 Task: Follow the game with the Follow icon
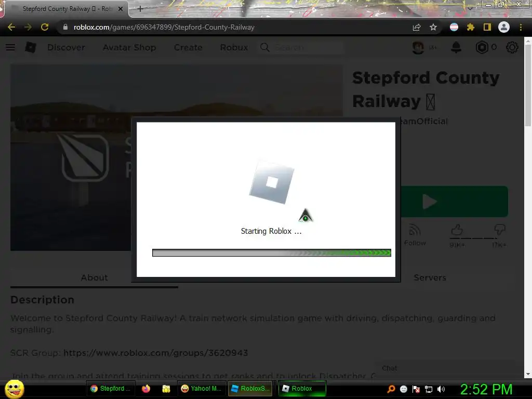coord(415,235)
